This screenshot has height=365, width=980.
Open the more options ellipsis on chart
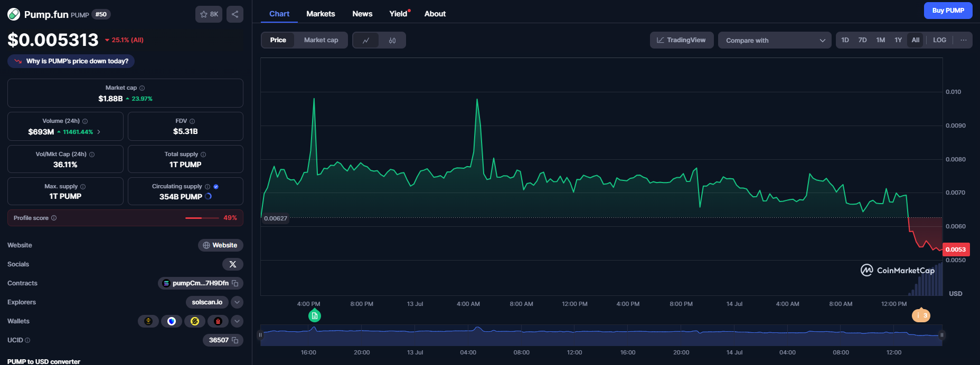[x=964, y=40]
